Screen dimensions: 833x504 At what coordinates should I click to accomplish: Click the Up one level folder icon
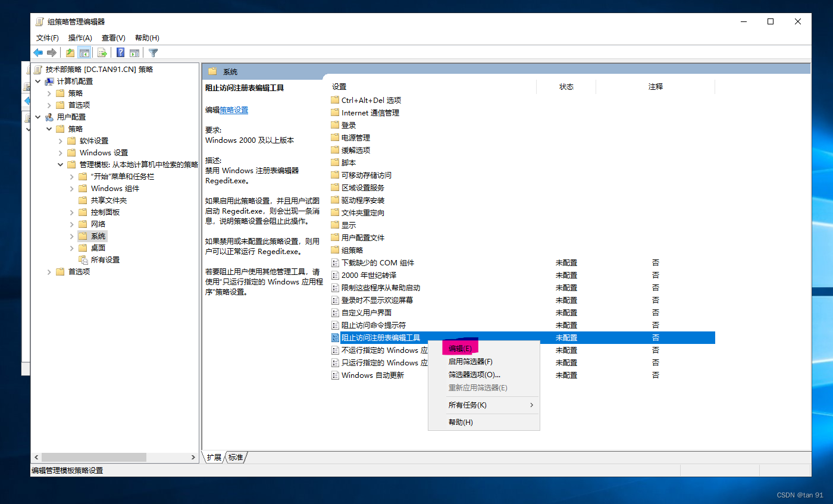70,52
